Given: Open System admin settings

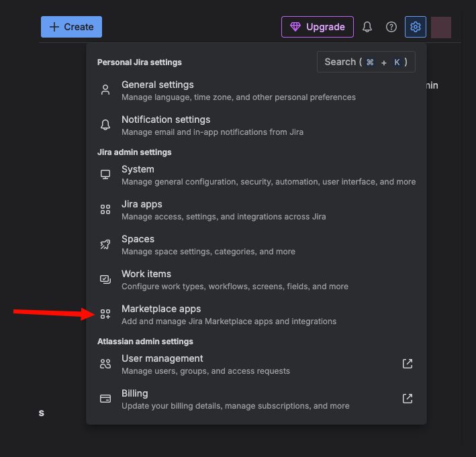Looking at the screenshot, I should tap(256, 175).
